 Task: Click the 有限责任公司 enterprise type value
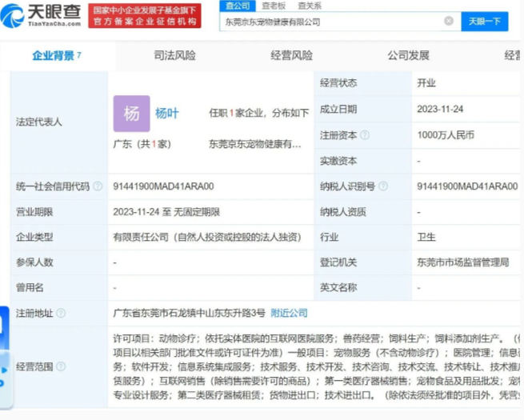pyautogui.click(x=207, y=238)
